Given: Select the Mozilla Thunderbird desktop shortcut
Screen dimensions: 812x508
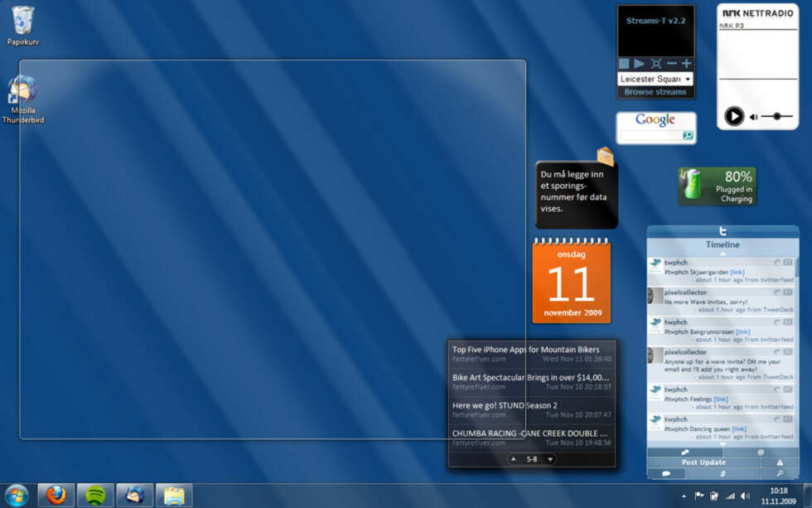Looking at the screenshot, I should 23,99.
